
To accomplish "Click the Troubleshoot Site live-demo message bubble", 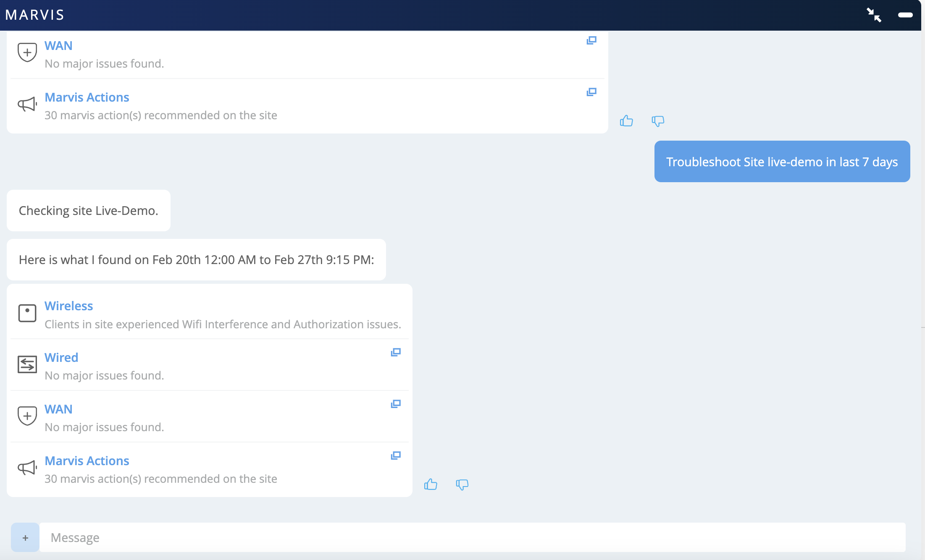I will click(x=782, y=162).
